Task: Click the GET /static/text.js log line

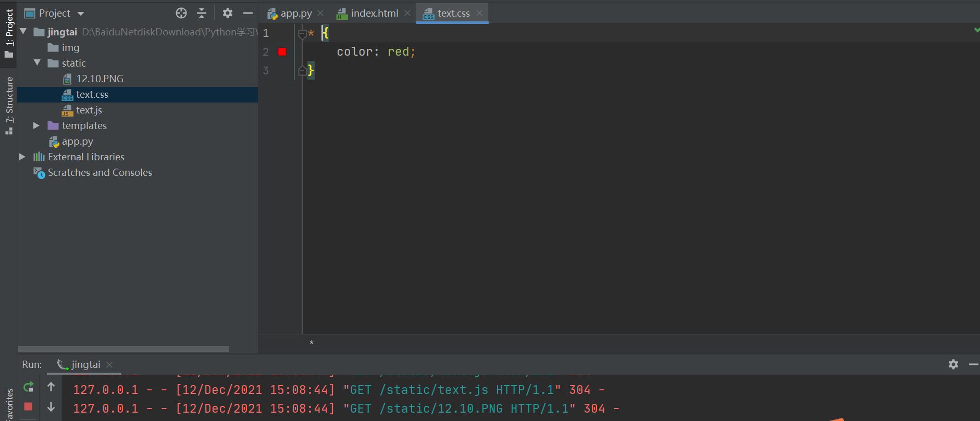Action: pyautogui.click(x=339, y=390)
